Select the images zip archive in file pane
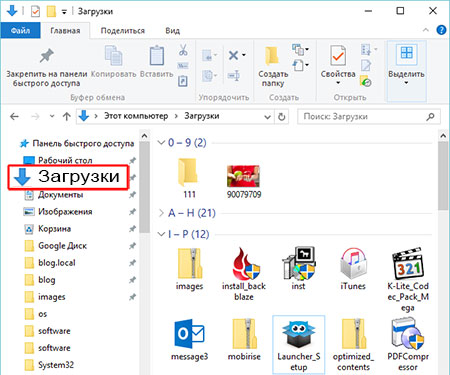 pos(189,263)
